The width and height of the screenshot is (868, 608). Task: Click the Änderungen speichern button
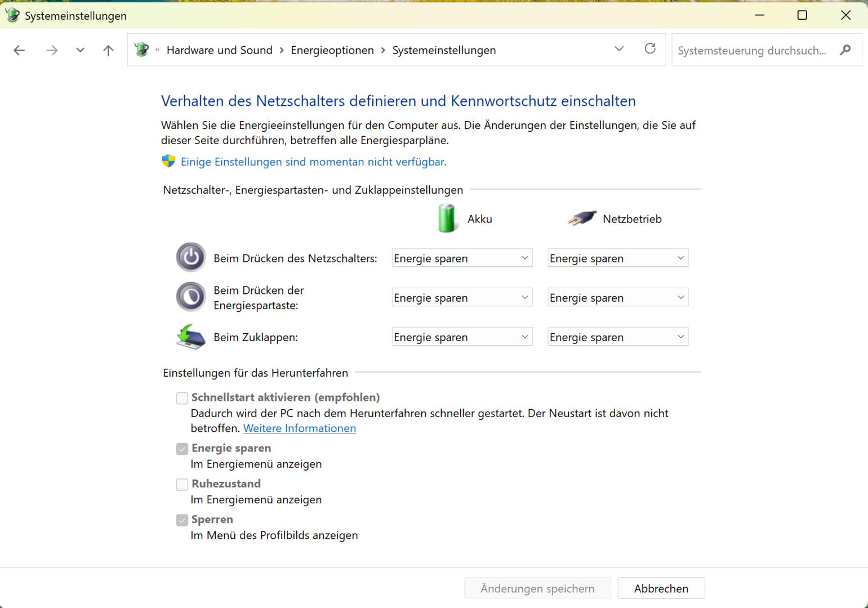(x=537, y=588)
